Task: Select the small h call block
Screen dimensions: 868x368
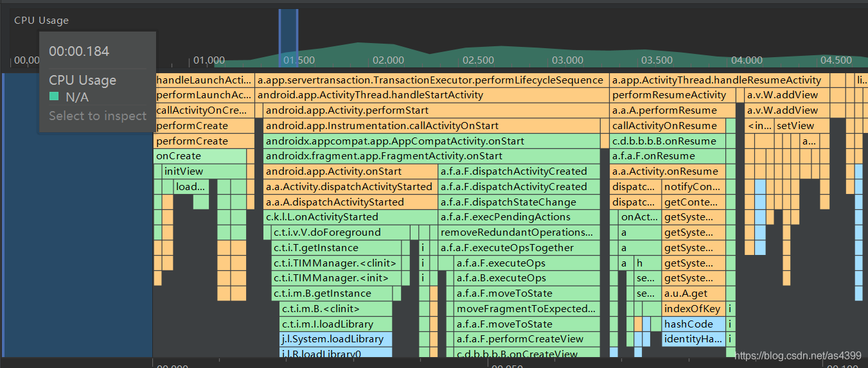Action: click(648, 263)
